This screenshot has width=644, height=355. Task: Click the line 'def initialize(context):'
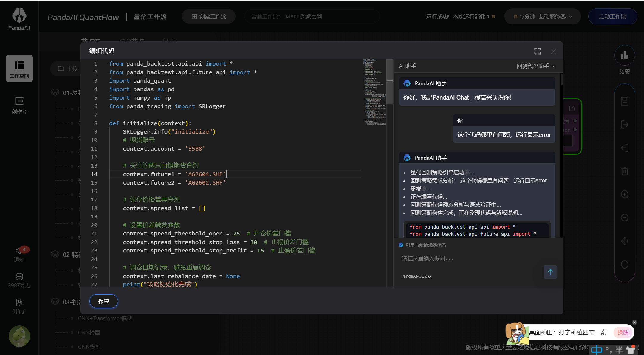[x=150, y=123]
